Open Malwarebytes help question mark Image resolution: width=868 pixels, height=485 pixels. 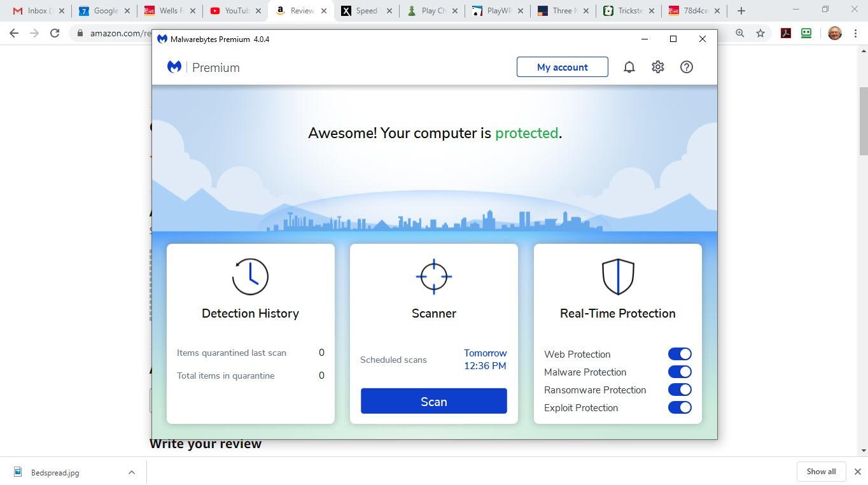686,66
